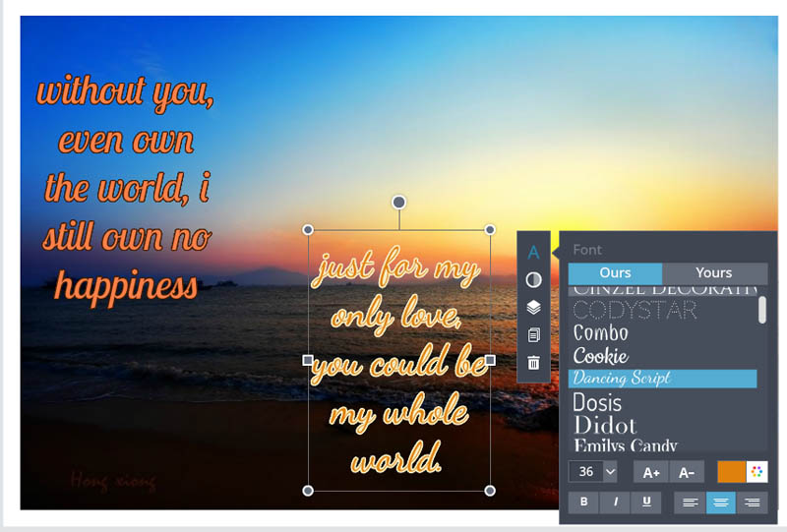Screen dimensions: 787x532
Task: Choose the Cookie font
Action: click(x=601, y=356)
